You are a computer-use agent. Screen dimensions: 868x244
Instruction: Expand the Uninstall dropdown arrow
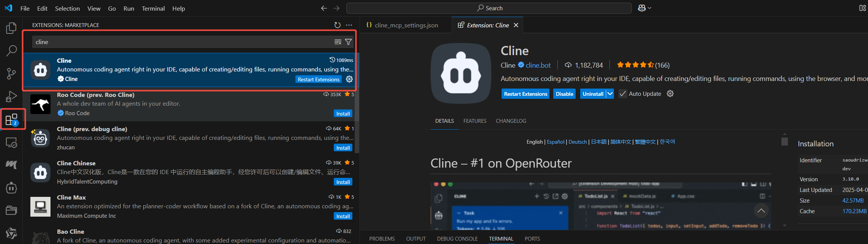[x=610, y=94]
